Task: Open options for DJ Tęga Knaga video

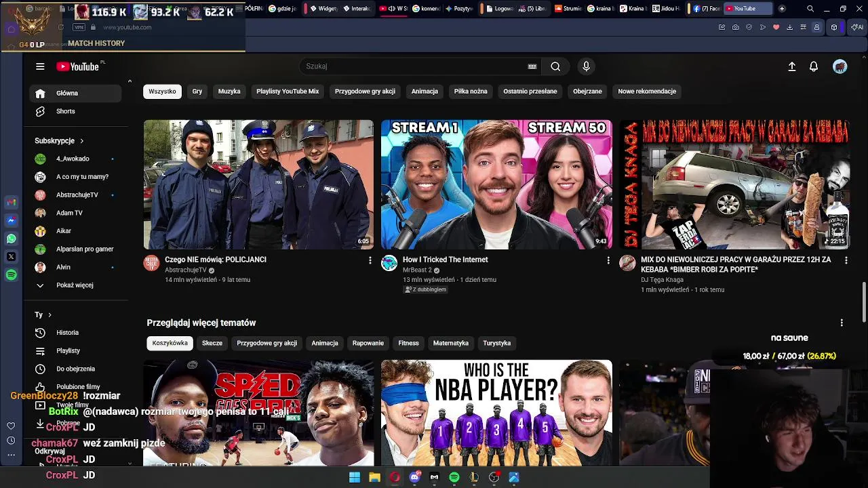Action: click(x=846, y=260)
